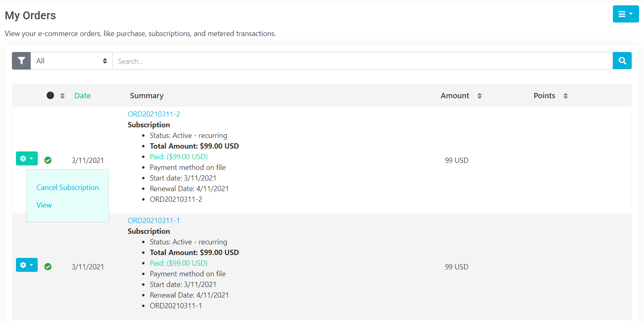644x323 pixels.
Task: Click the funnel filter icon
Action: [21, 61]
